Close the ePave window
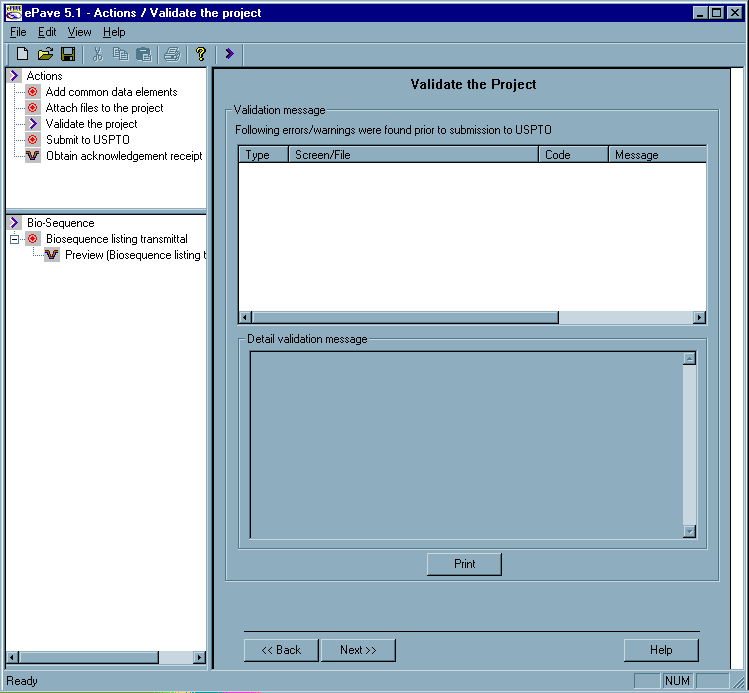 point(735,12)
